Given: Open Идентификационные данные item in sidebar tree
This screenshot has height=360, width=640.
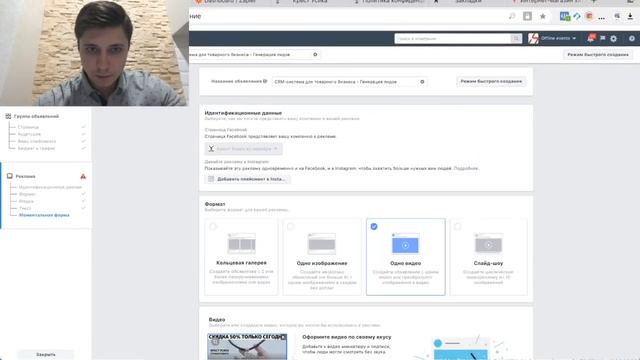Looking at the screenshot, I should (50, 187).
